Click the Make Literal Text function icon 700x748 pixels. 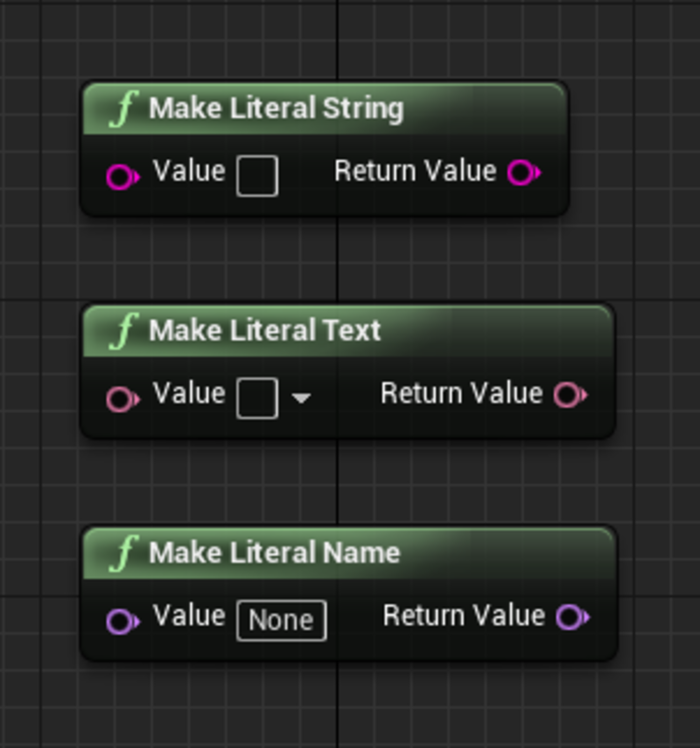[124, 331]
